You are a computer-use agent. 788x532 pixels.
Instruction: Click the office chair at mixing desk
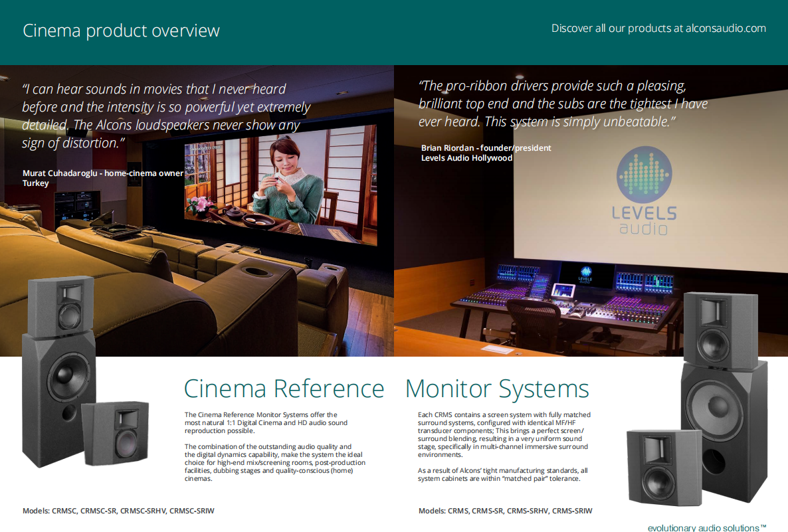[x=530, y=325]
